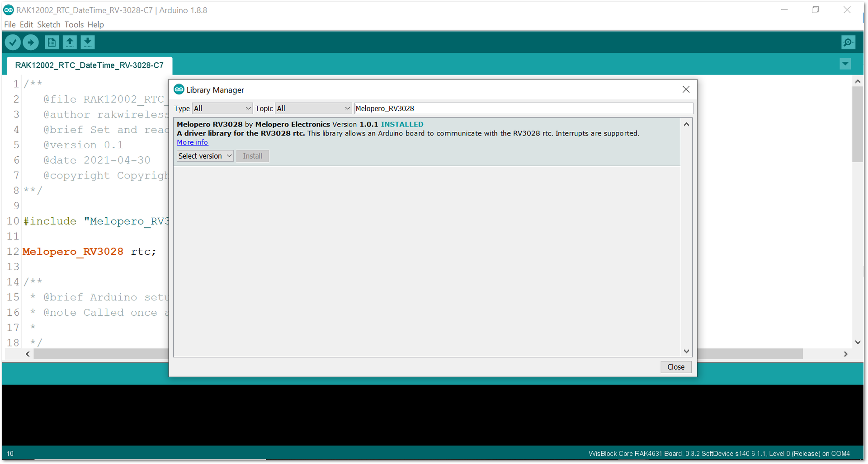Click the INSTALLED status label
Image resolution: width=868 pixels, height=464 pixels.
point(402,124)
